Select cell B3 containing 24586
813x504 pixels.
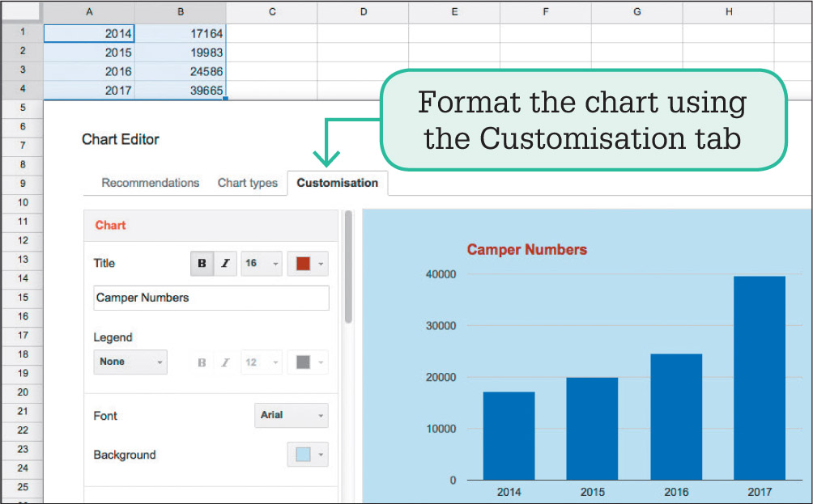[x=181, y=71]
